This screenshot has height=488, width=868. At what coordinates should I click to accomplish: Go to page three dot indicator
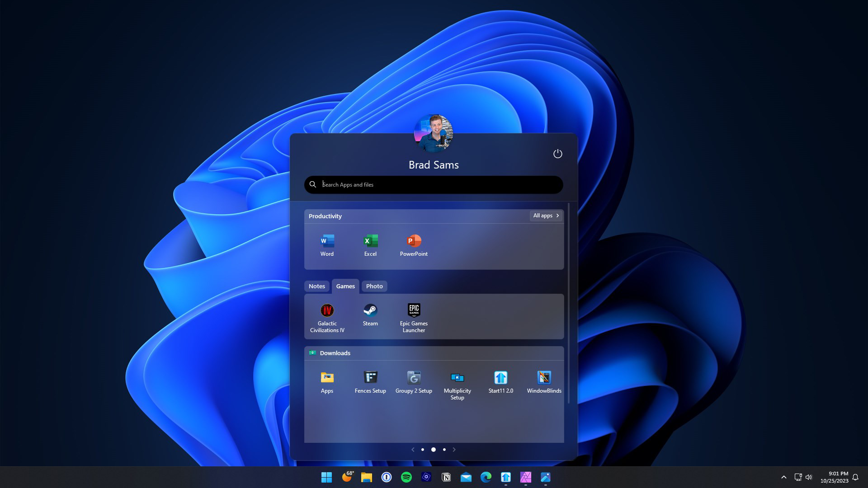pos(444,449)
